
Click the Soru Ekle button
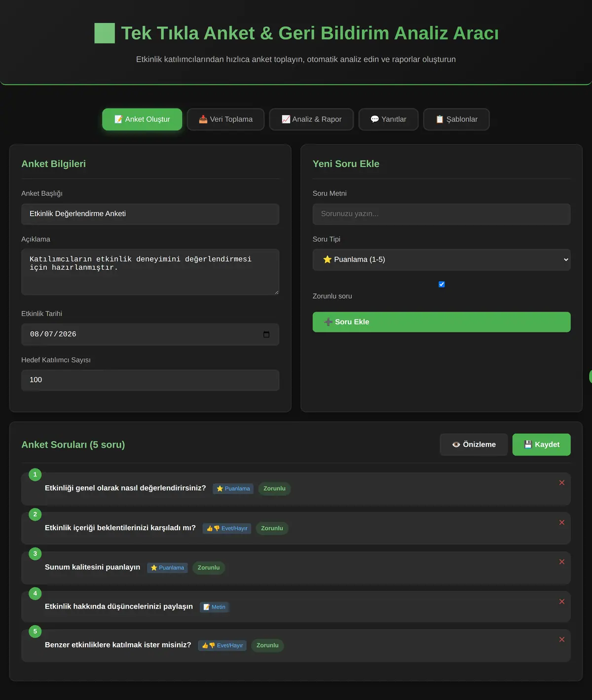pyautogui.click(x=442, y=322)
